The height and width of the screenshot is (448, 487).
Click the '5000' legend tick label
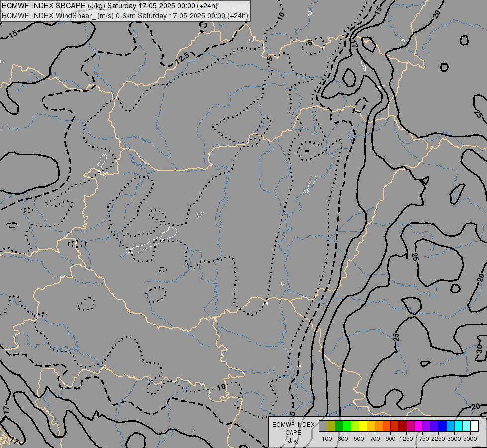[470, 439]
